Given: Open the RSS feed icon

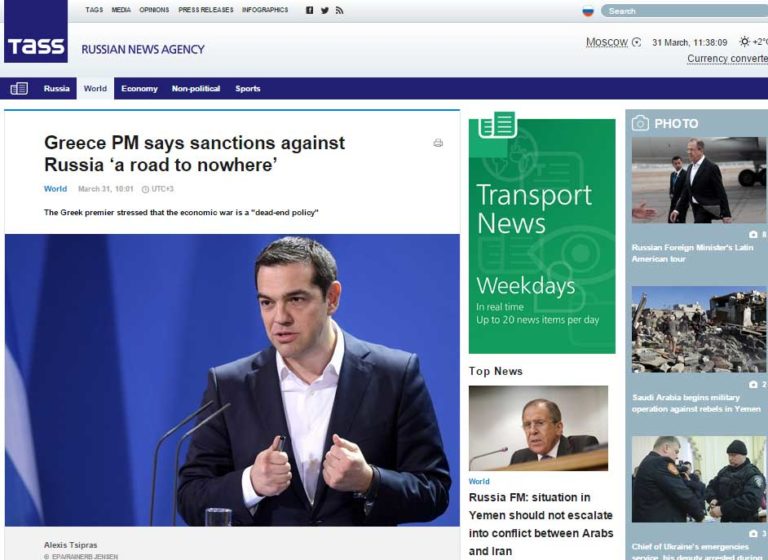Looking at the screenshot, I should [339, 10].
